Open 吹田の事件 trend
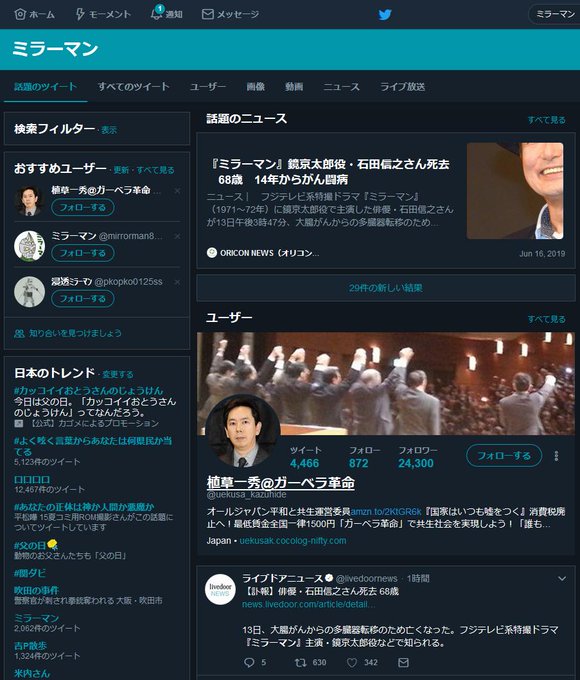The width and height of the screenshot is (580, 680). pyautogui.click(x=36, y=590)
